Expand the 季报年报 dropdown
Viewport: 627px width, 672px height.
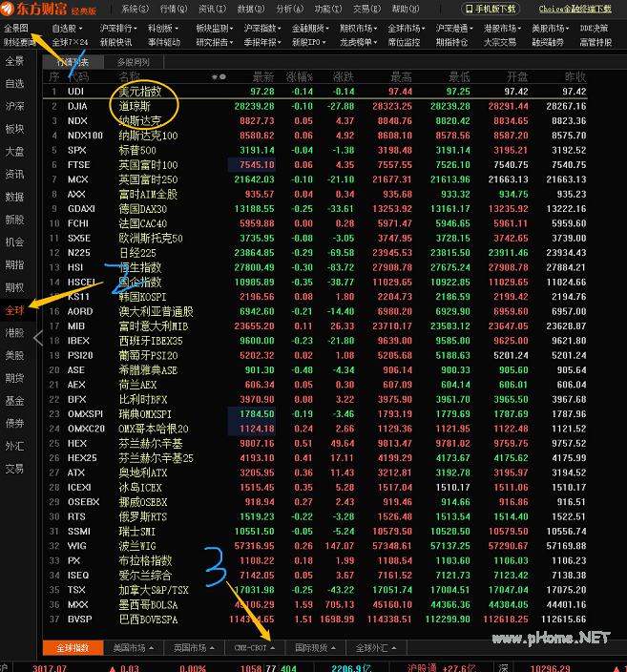pyautogui.click(x=262, y=42)
